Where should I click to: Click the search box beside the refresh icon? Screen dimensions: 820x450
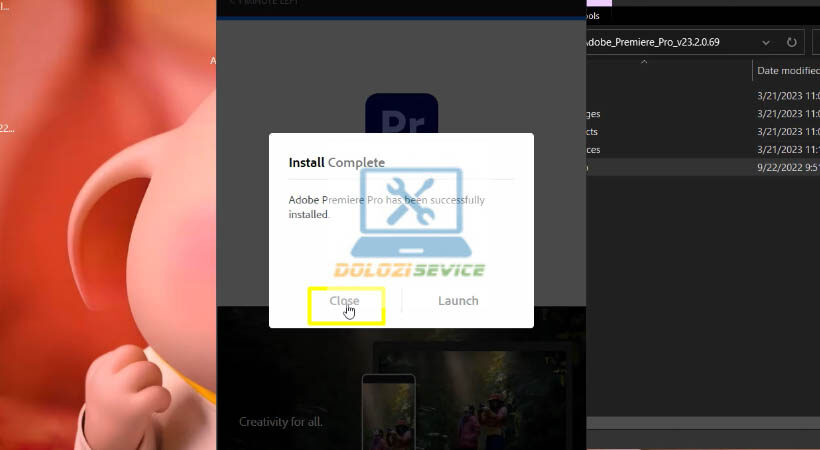point(813,42)
